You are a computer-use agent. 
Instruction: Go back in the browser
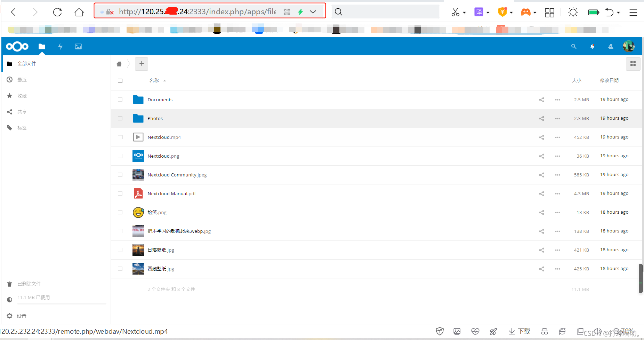tap(14, 12)
